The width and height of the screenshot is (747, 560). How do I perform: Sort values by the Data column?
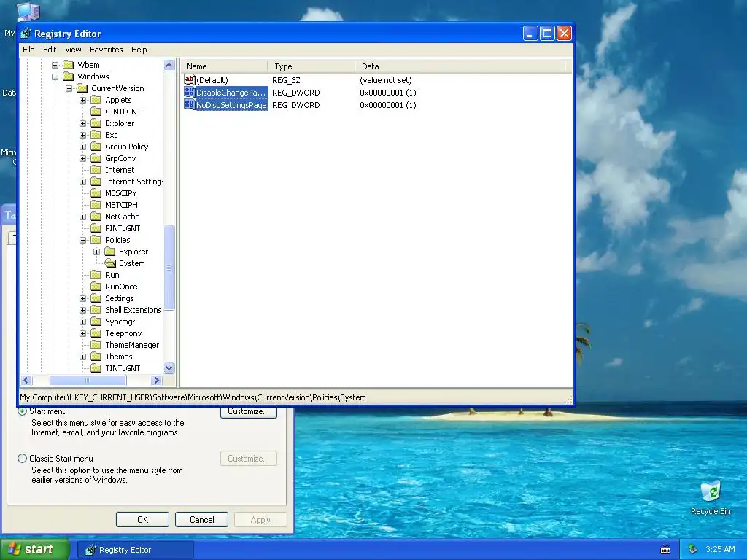coord(460,66)
